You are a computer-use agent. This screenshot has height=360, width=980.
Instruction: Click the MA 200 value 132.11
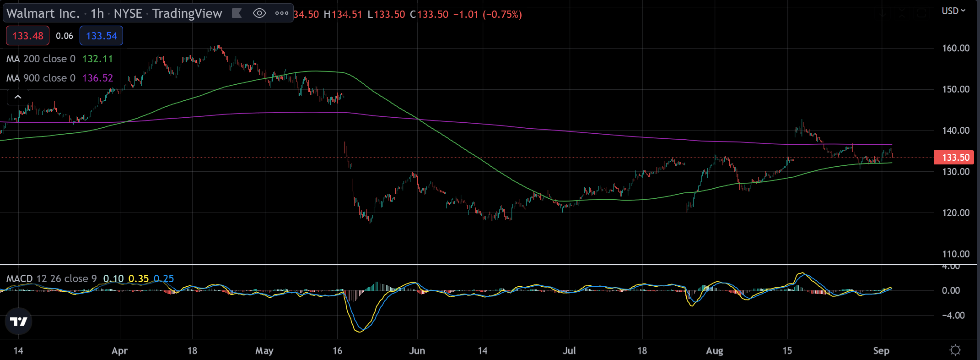pos(97,59)
